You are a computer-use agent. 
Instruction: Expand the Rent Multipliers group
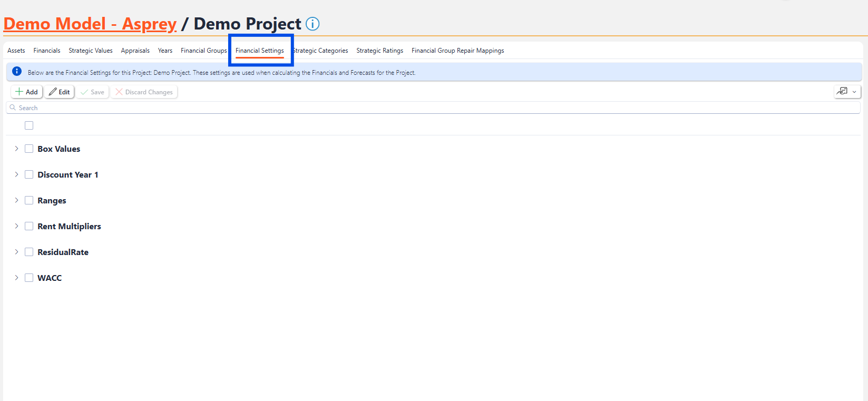coord(16,227)
